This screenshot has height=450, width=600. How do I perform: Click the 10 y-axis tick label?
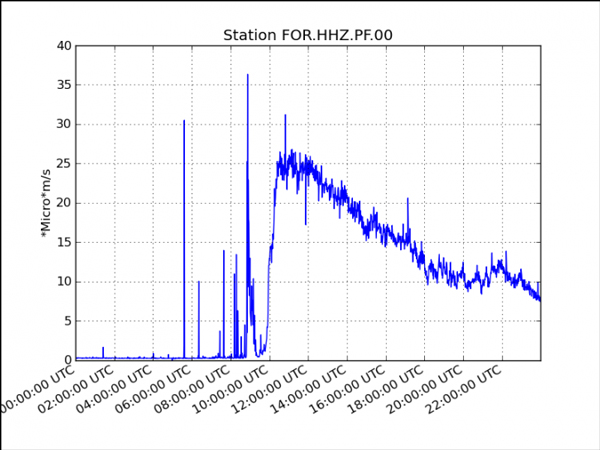coord(63,282)
